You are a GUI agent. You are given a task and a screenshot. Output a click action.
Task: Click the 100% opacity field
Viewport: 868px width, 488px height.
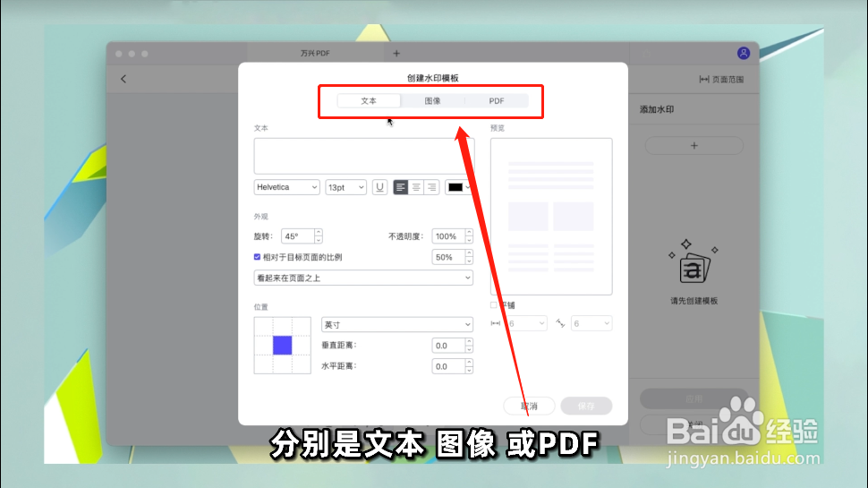pyautogui.click(x=447, y=236)
